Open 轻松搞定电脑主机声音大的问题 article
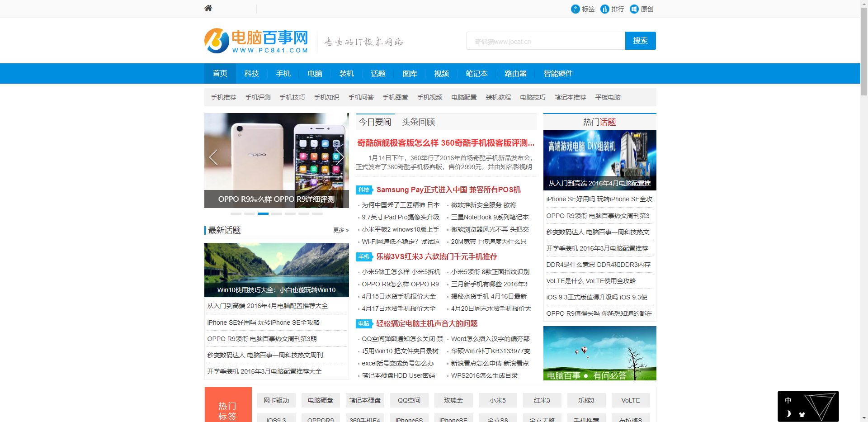The image size is (868, 422). [x=427, y=324]
